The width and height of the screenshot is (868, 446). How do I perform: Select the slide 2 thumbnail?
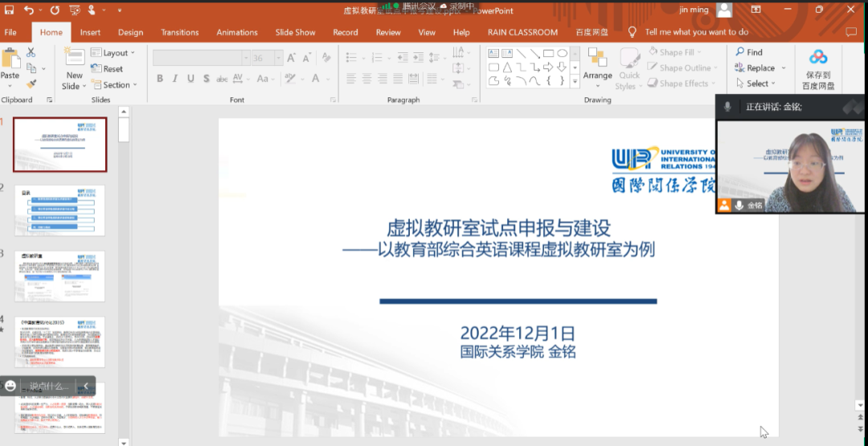tap(59, 211)
